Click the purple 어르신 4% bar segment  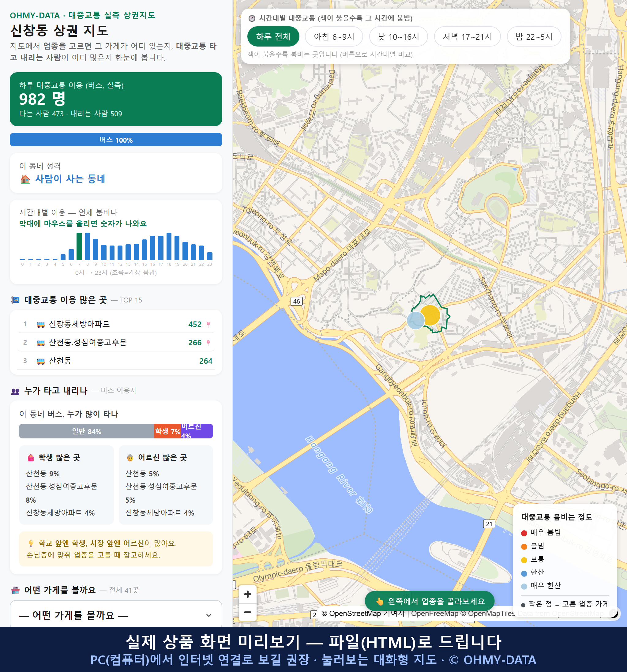click(197, 431)
